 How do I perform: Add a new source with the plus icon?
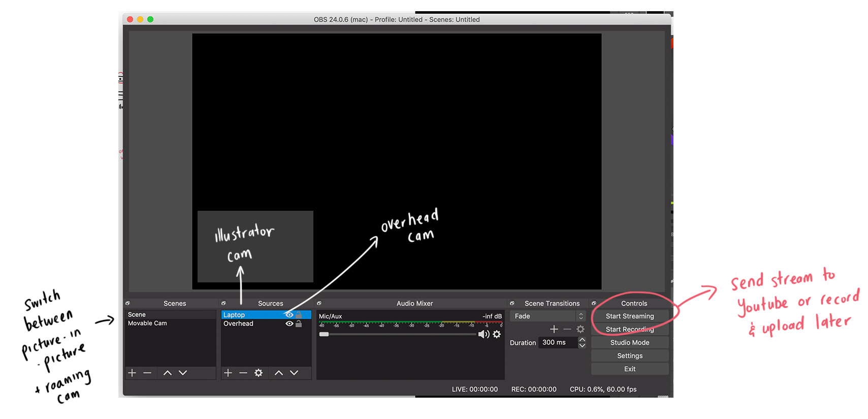tap(228, 373)
